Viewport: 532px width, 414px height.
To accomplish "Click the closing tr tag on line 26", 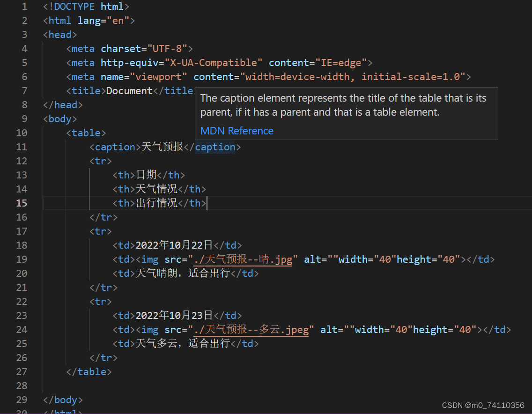I will [103, 357].
